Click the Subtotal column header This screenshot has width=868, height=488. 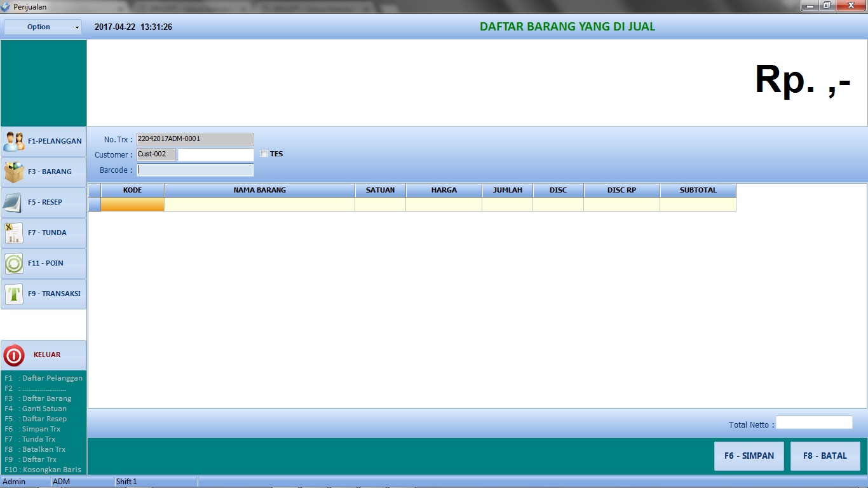tap(698, 190)
